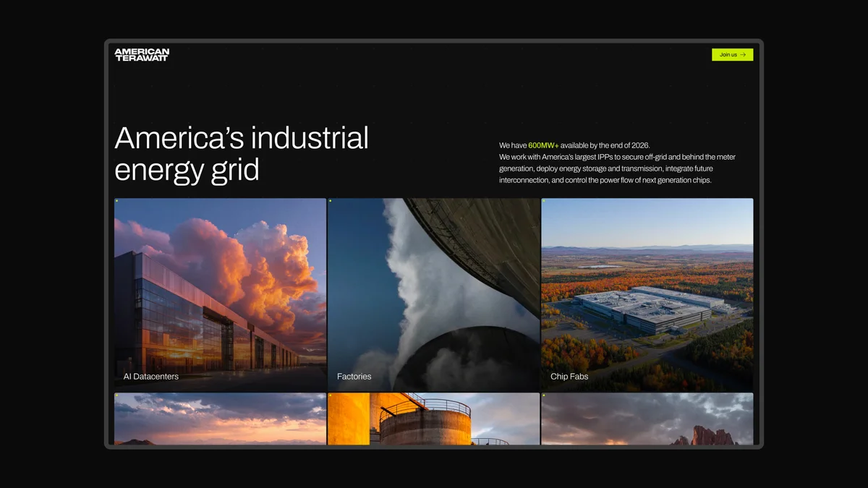Open the AI Datacenters card

tap(220, 295)
